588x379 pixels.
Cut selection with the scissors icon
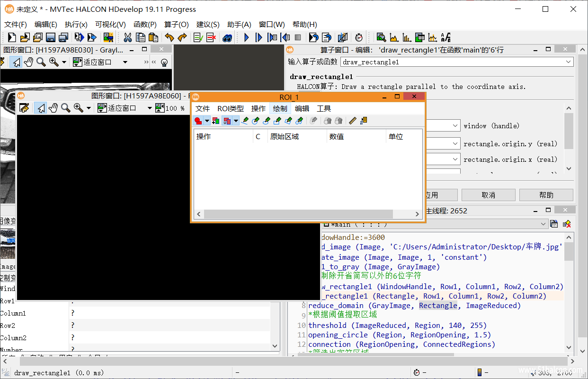click(128, 37)
